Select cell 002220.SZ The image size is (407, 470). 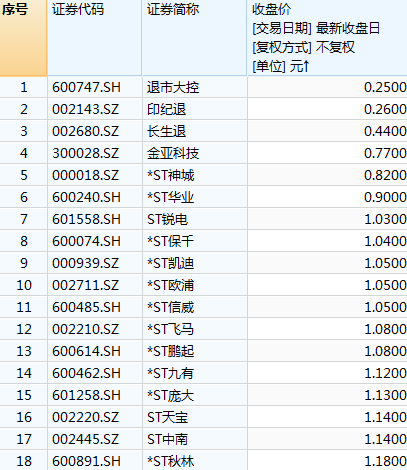click(x=85, y=417)
